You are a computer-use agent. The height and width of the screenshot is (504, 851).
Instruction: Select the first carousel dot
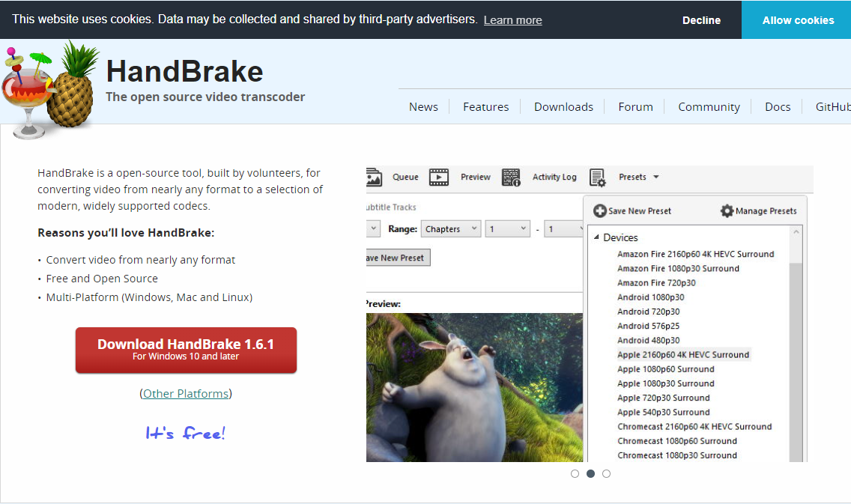(575, 473)
